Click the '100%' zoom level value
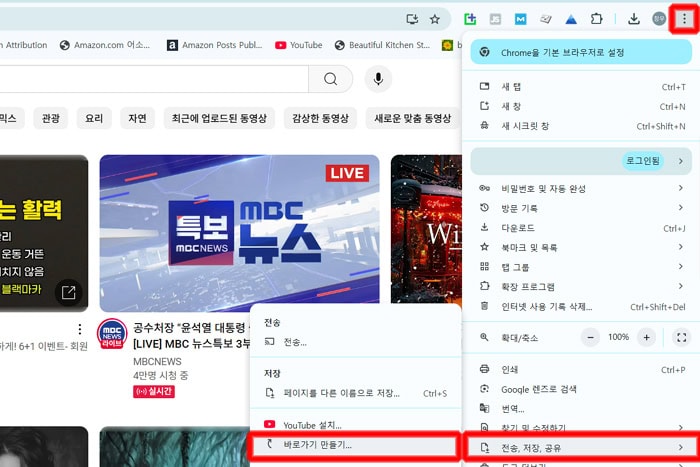Screen dimensions: 700x467 [x=618, y=337]
